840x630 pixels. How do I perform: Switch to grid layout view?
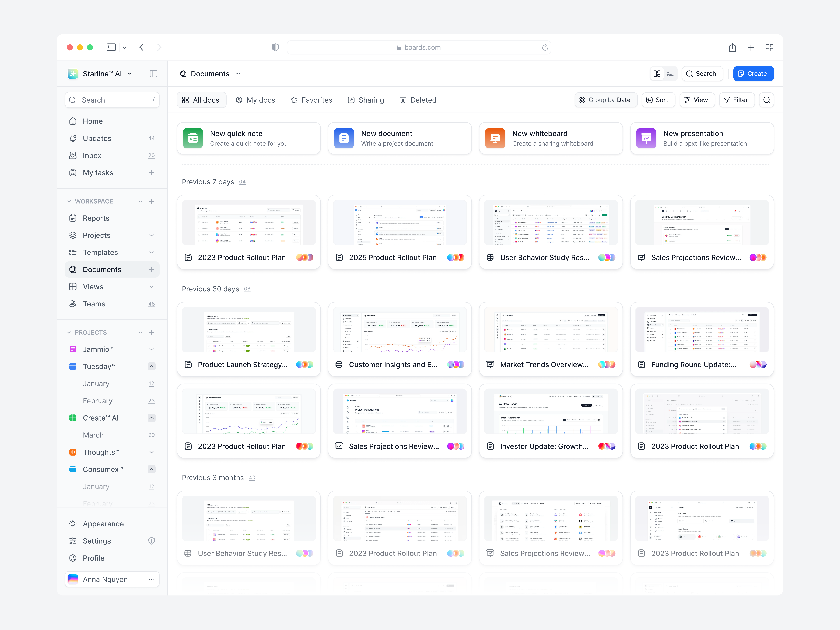657,74
